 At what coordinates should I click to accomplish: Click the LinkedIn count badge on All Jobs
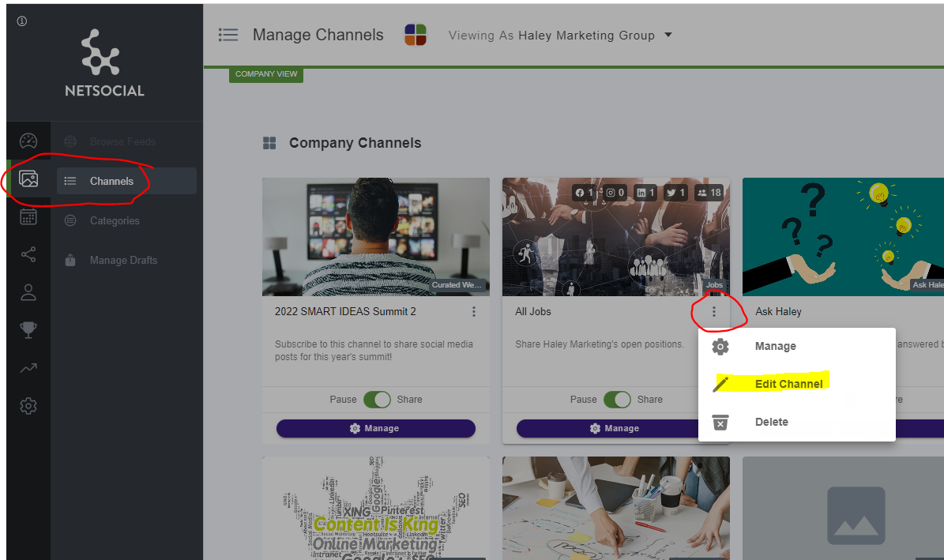(646, 193)
